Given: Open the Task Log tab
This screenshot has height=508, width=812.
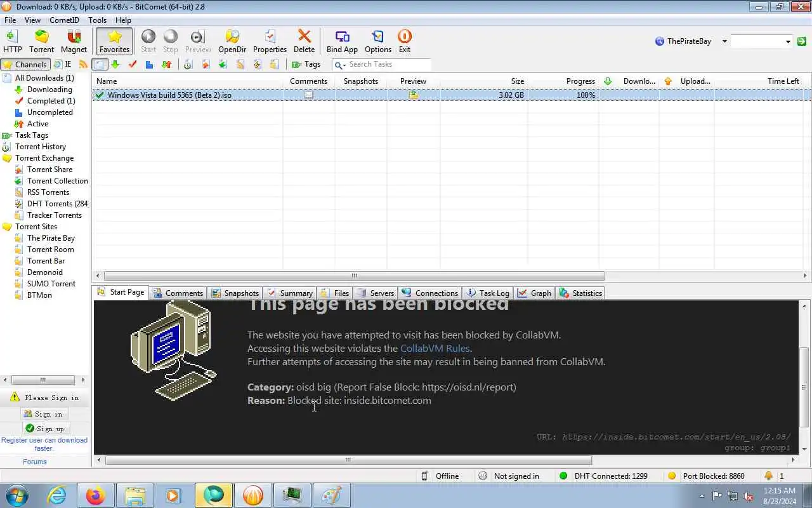Looking at the screenshot, I should 487,293.
